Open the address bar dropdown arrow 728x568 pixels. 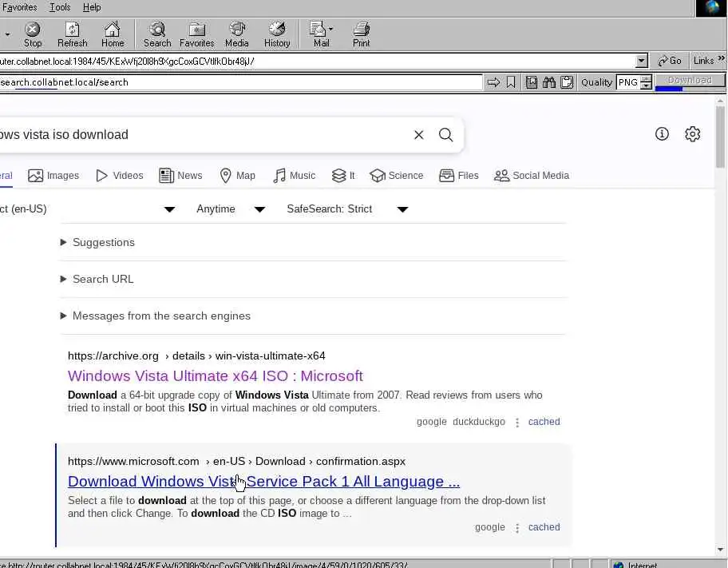pos(641,61)
